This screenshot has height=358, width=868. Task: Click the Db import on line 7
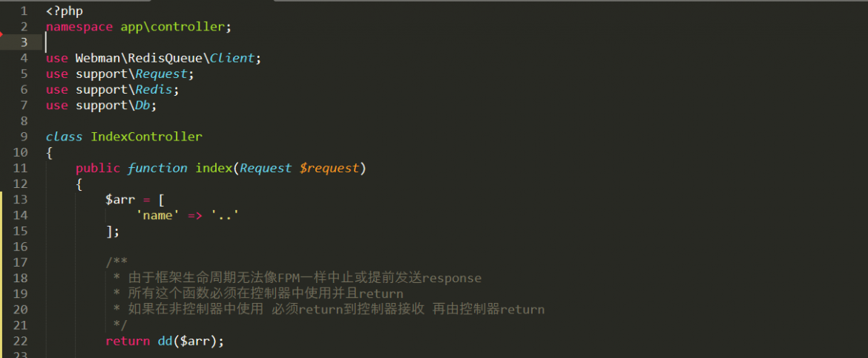point(143,105)
